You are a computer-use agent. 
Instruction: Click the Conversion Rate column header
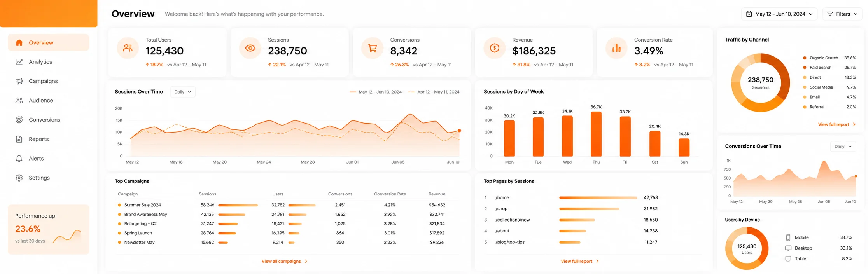click(x=390, y=194)
